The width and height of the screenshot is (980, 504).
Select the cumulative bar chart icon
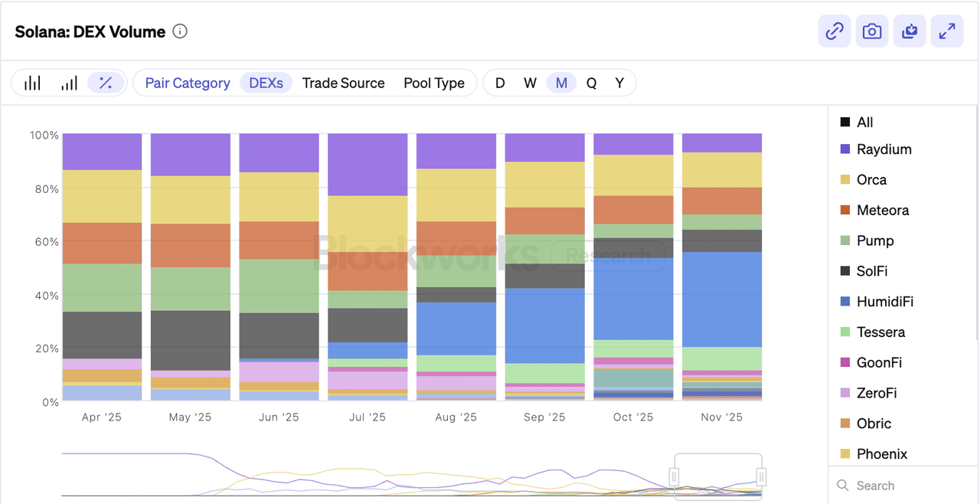[70, 83]
